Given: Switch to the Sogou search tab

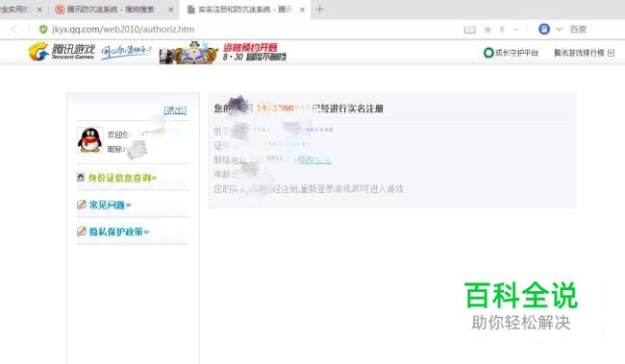Looking at the screenshot, I should (x=111, y=10).
